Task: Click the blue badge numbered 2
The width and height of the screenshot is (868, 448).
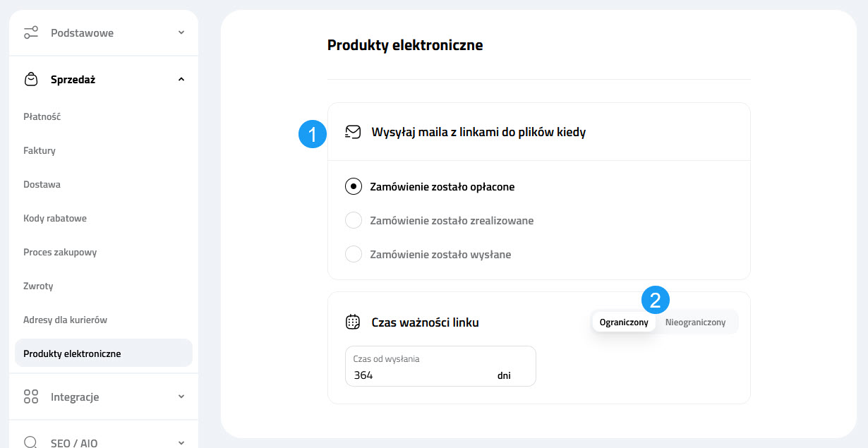Action: (x=655, y=300)
